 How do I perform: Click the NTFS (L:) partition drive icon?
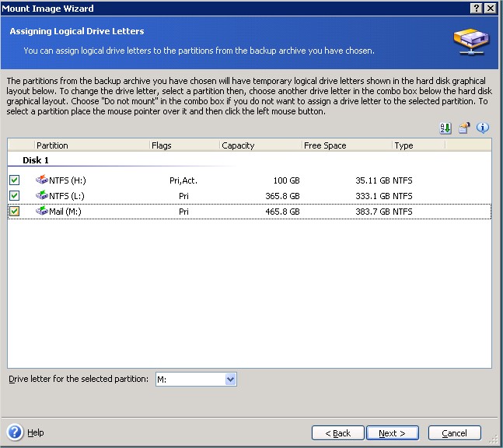coord(42,196)
